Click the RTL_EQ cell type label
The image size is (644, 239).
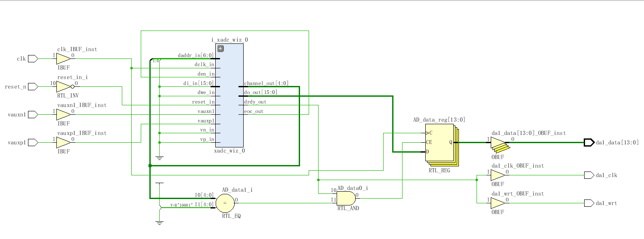[x=231, y=216]
